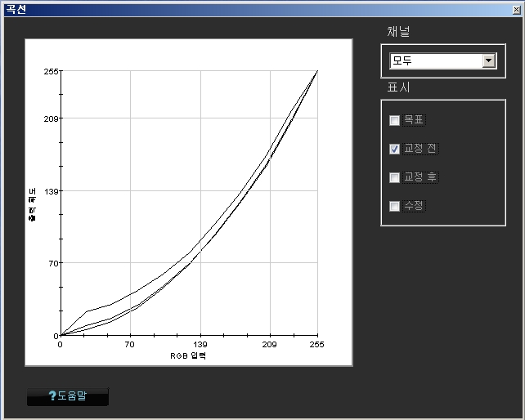Toggle the 교정 후 checkbox

point(395,177)
